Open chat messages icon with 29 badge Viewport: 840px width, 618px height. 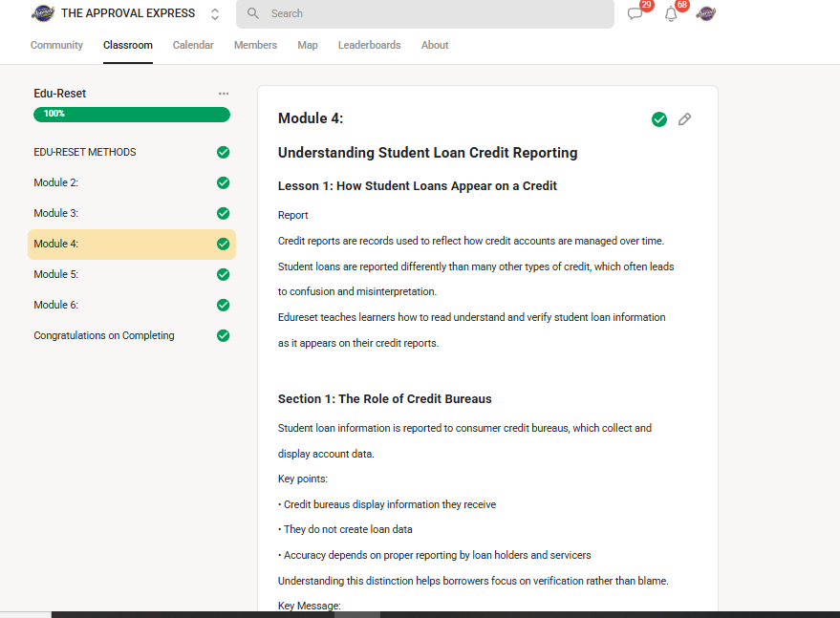click(635, 13)
